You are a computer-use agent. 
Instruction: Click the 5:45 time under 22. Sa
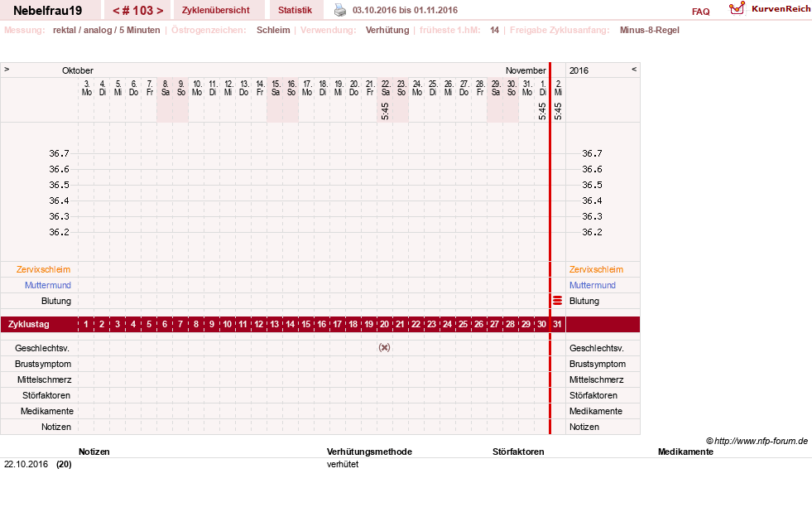[x=385, y=111]
